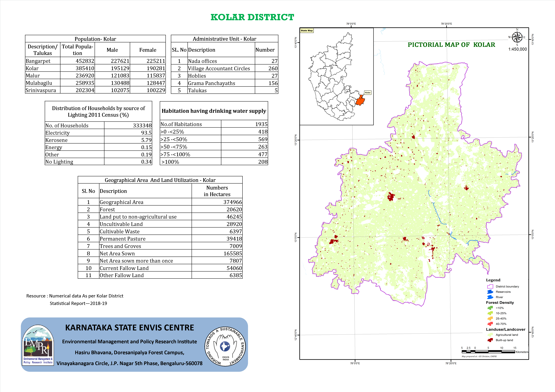The height and width of the screenshot is (392, 555).
Task: Click Kerosene value 5.79
Action: click(x=146, y=140)
